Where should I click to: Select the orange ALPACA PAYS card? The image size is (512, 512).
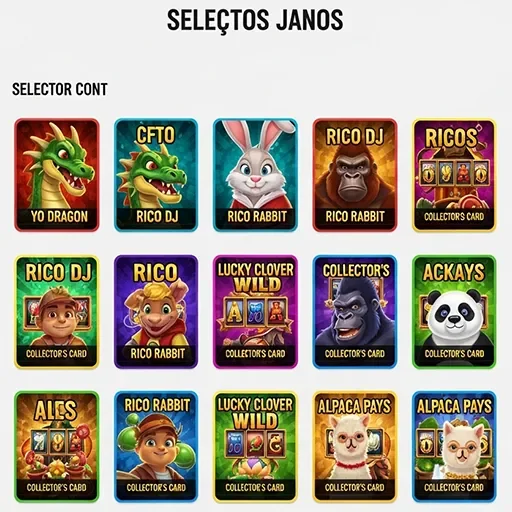(x=355, y=447)
